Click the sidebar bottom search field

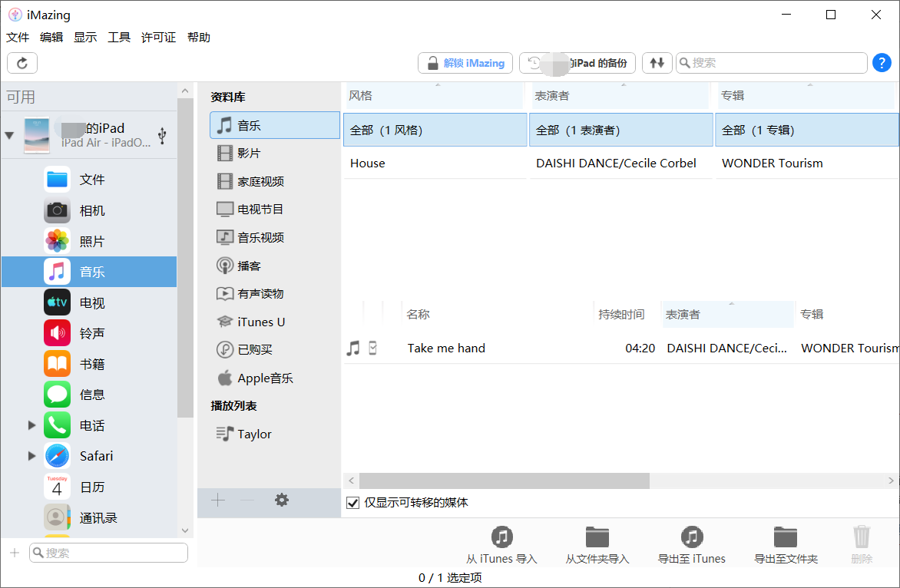[109, 553]
